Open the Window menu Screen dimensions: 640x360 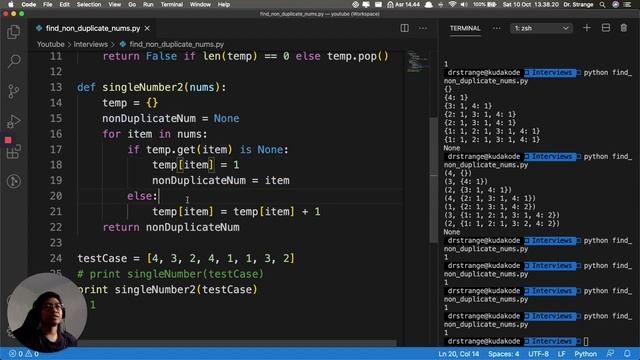tap(200, 4)
